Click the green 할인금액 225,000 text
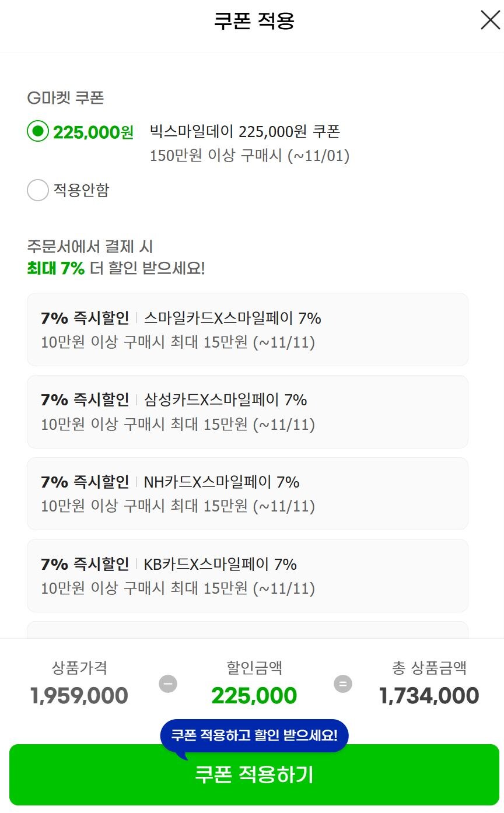504x813 pixels. [x=254, y=695]
